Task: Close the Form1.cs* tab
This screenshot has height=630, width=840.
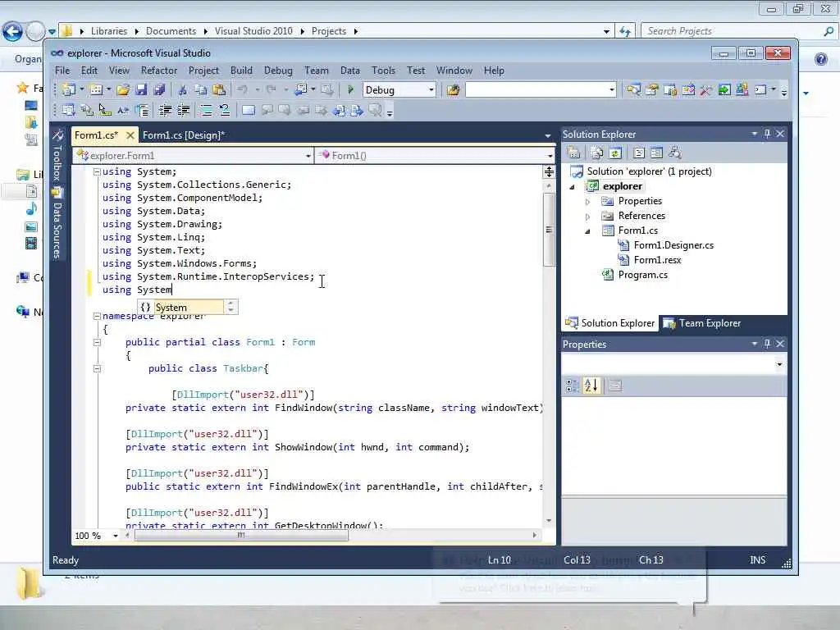Action: point(130,135)
